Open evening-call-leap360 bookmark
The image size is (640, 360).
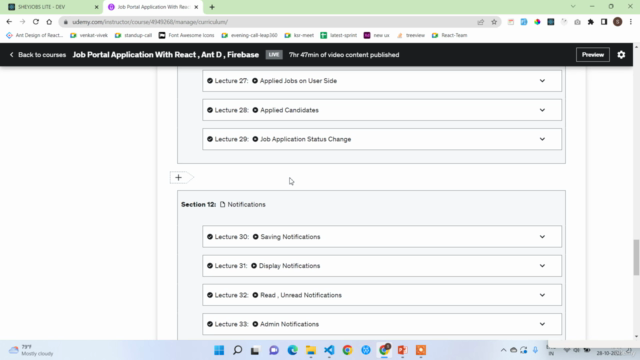(x=249, y=36)
